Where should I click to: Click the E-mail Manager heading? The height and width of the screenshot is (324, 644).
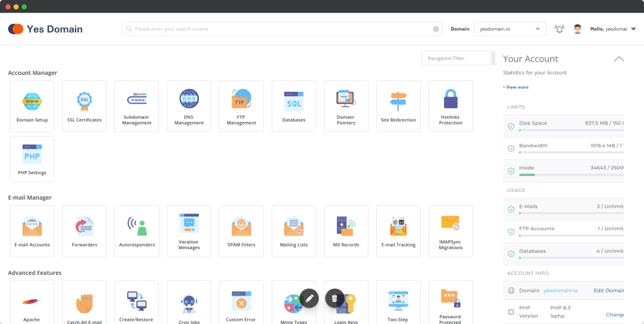coord(30,198)
